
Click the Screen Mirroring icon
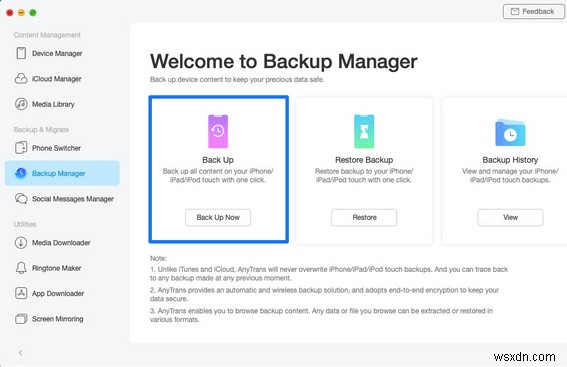pos(21,319)
